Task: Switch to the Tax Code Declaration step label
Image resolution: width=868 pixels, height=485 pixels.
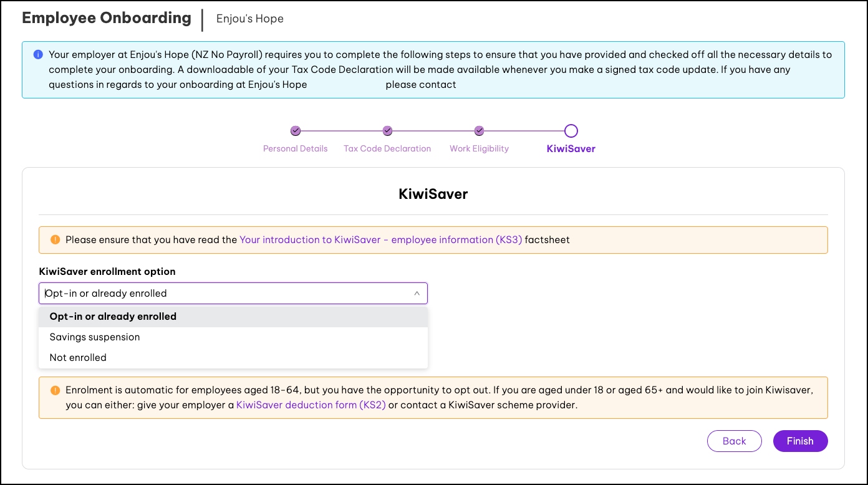Action: coord(387,149)
